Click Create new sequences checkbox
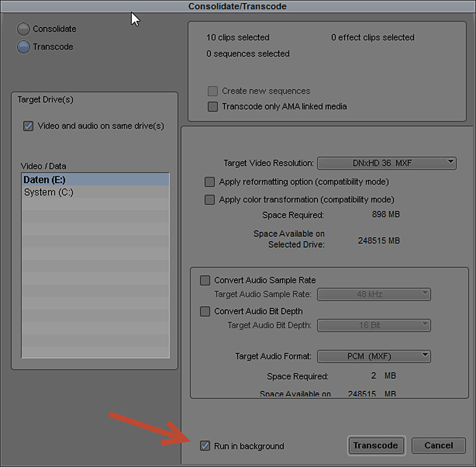Image resolution: width=476 pixels, height=467 pixels. tap(212, 91)
